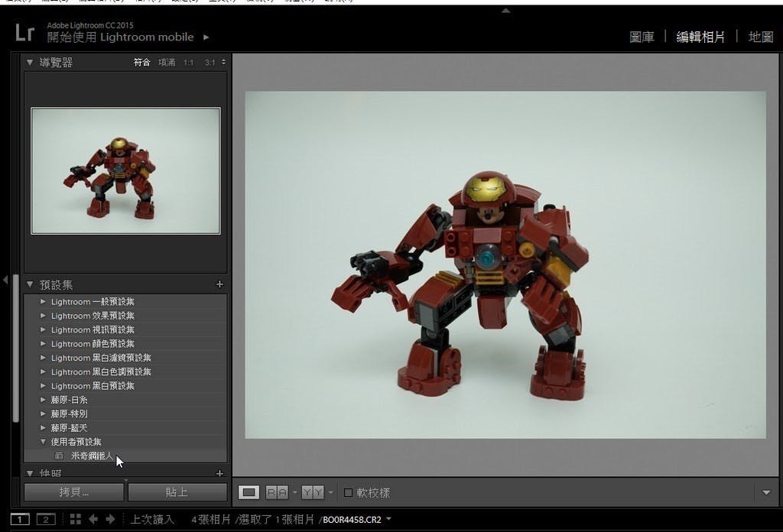Switch to main window display 1
This screenshot has height=532, width=783.
[x=20, y=520]
